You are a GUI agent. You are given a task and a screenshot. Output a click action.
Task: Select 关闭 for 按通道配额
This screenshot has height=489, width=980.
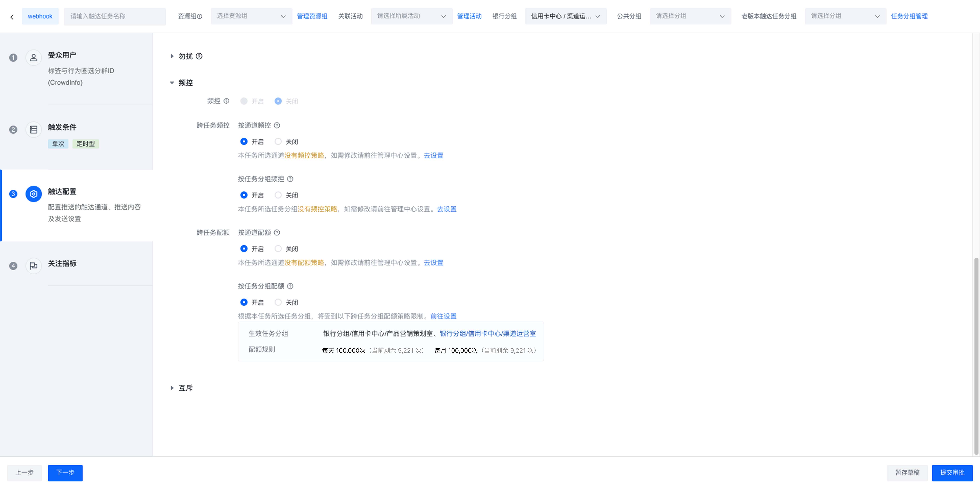point(278,249)
